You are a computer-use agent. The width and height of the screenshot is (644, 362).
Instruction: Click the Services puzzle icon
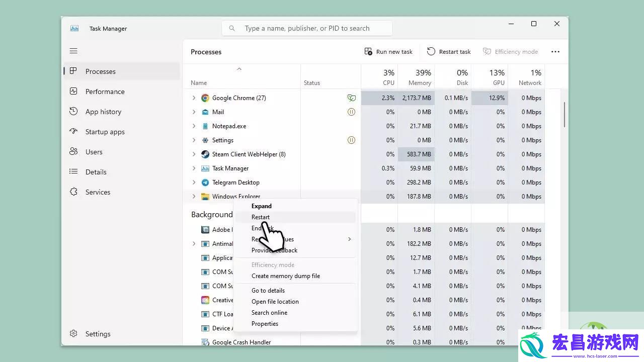(73, 192)
